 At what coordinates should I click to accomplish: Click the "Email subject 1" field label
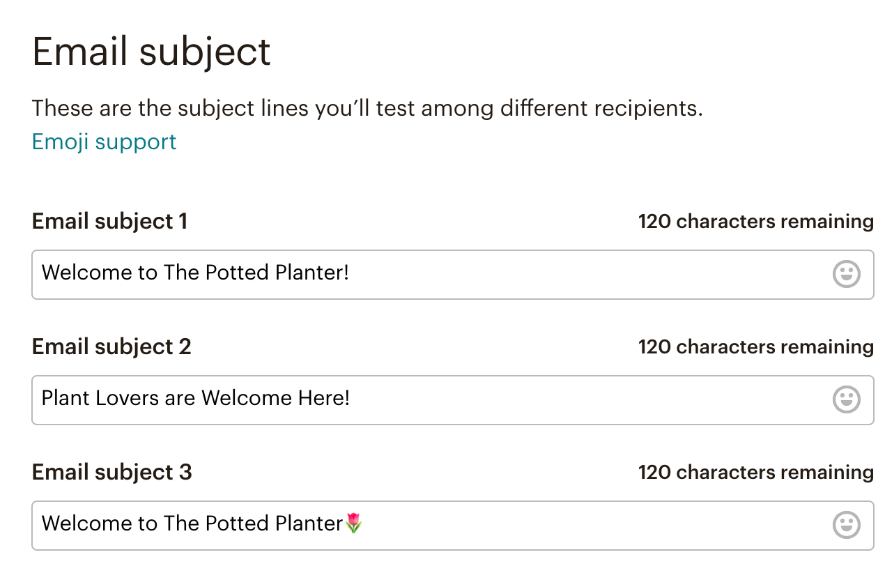(110, 221)
